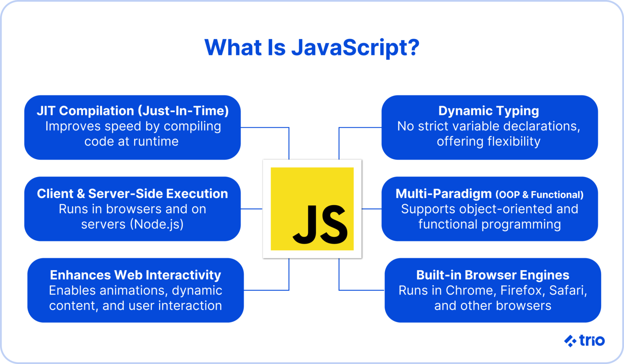624x364 pixels.
Task: Select the trio logo in the corner
Action: point(584,340)
